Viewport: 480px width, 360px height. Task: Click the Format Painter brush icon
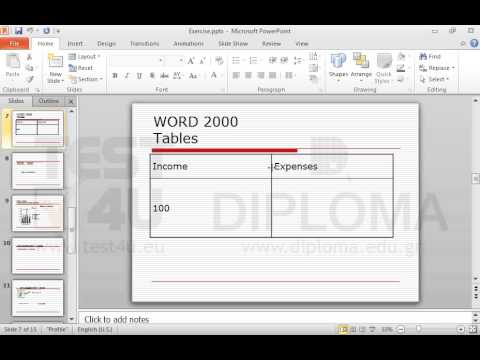[x=30, y=79]
